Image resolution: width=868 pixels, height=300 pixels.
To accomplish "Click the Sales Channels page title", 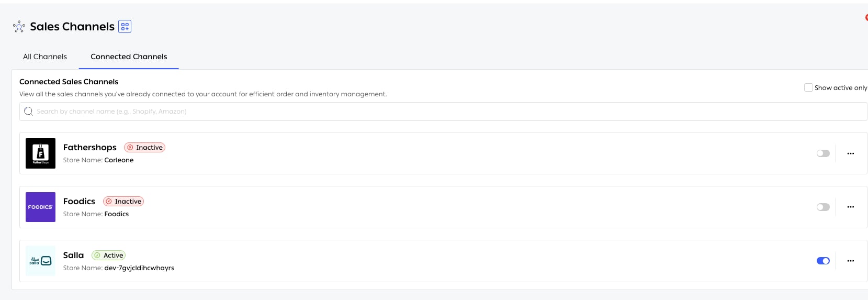I will pos(72,27).
